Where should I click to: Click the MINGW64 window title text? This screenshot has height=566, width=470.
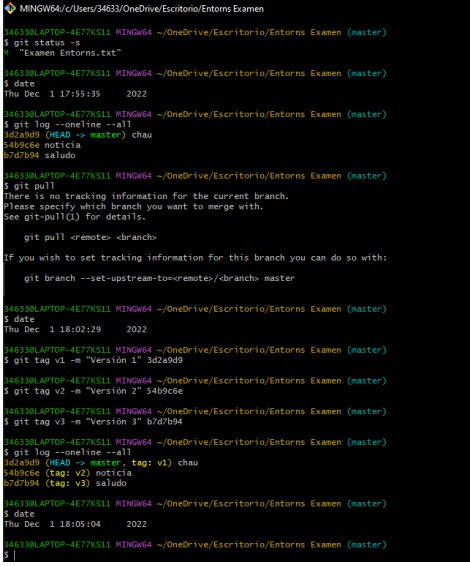[142, 9]
